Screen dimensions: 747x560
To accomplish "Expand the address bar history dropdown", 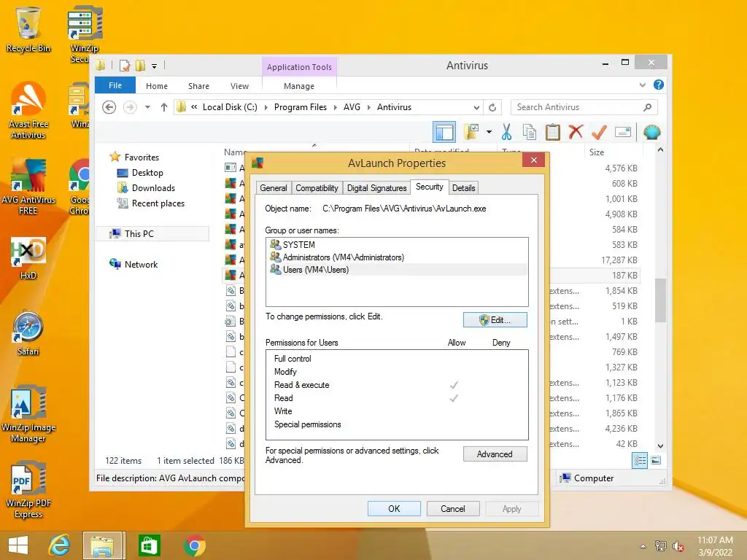I will point(476,107).
